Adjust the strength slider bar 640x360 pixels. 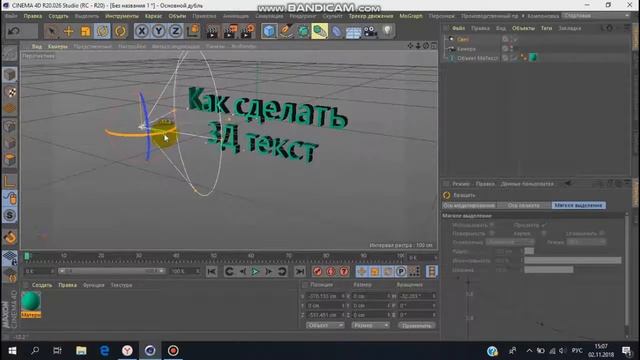click(x=573, y=260)
